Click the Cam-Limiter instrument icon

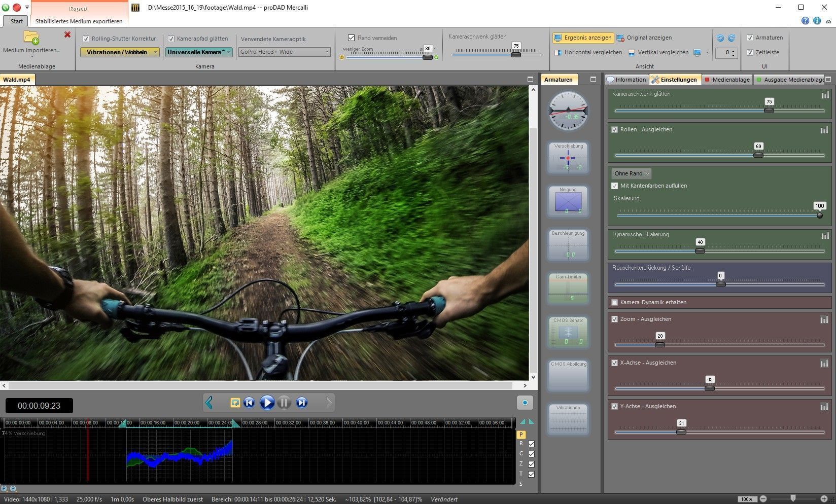[568, 289]
